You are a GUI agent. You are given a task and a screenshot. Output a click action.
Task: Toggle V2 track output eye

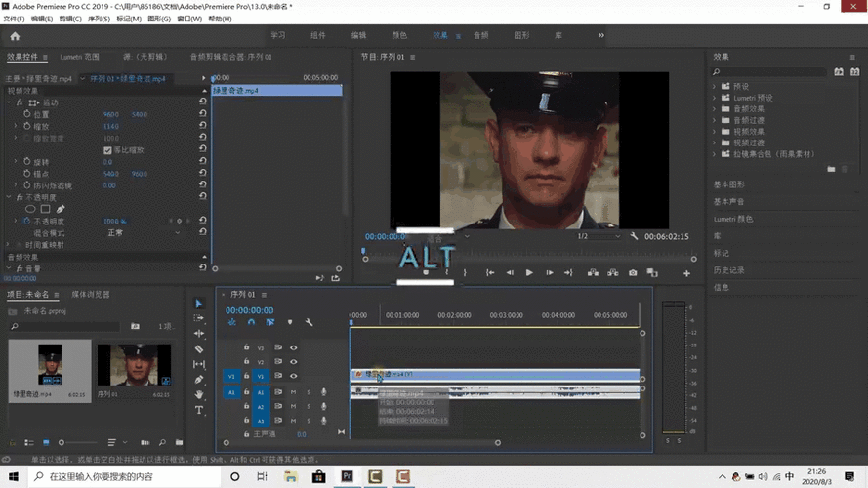(x=293, y=362)
